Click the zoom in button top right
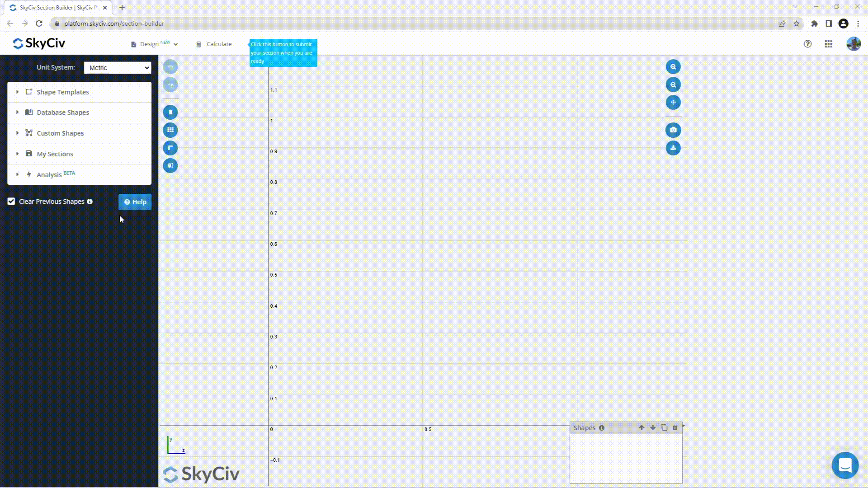This screenshot has width=868, height=488. (x=673, y=66)
